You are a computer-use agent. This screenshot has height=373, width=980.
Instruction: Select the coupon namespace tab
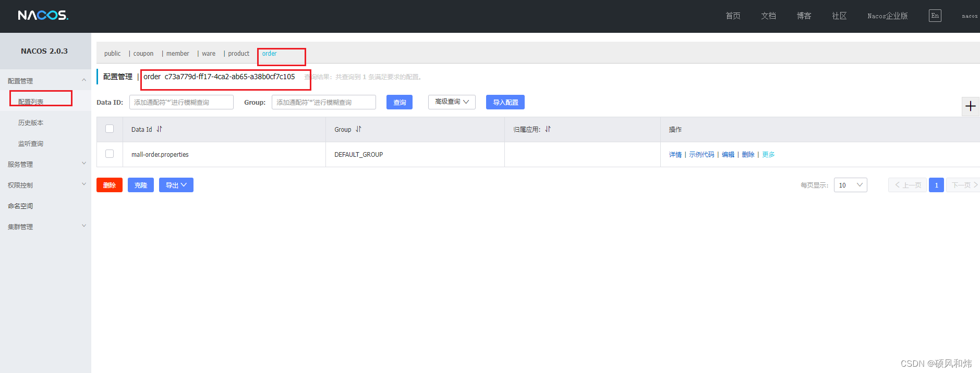(x=143, y=54)
